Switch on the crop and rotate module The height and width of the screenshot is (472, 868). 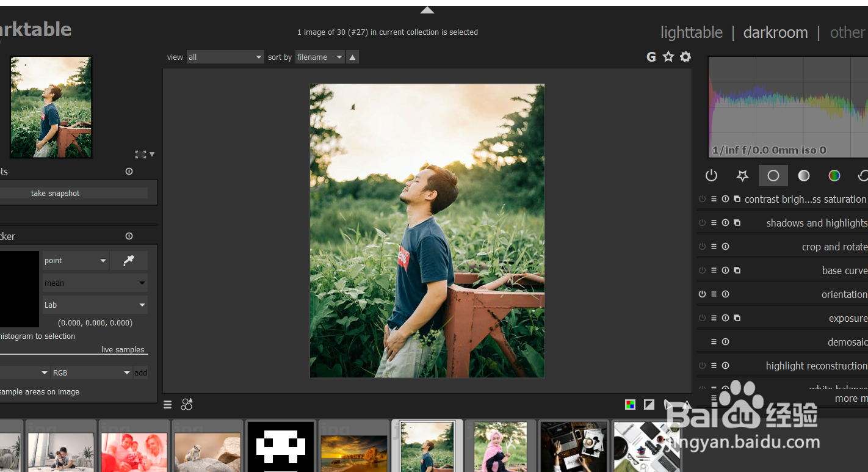(702, 247)
